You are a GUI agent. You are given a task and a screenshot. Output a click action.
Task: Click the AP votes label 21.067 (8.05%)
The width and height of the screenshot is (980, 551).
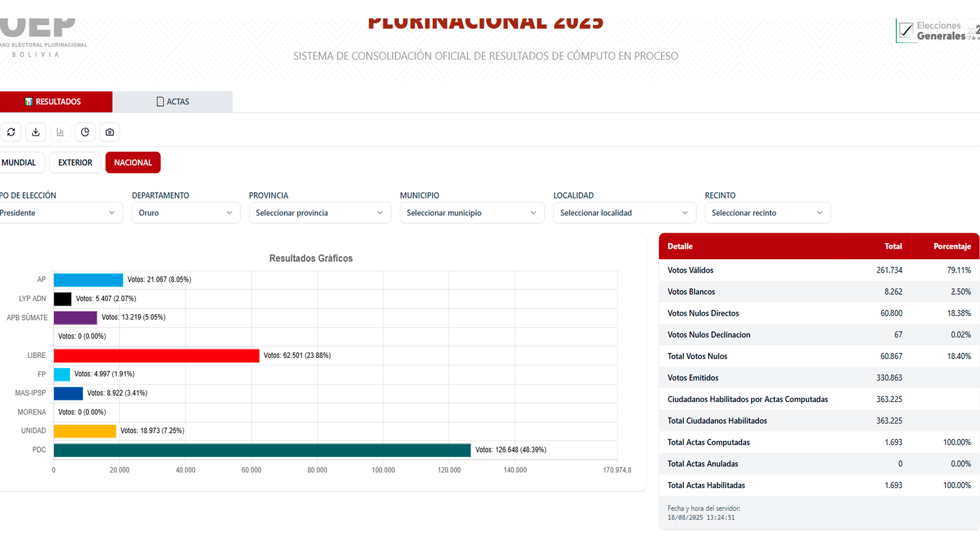159,280
